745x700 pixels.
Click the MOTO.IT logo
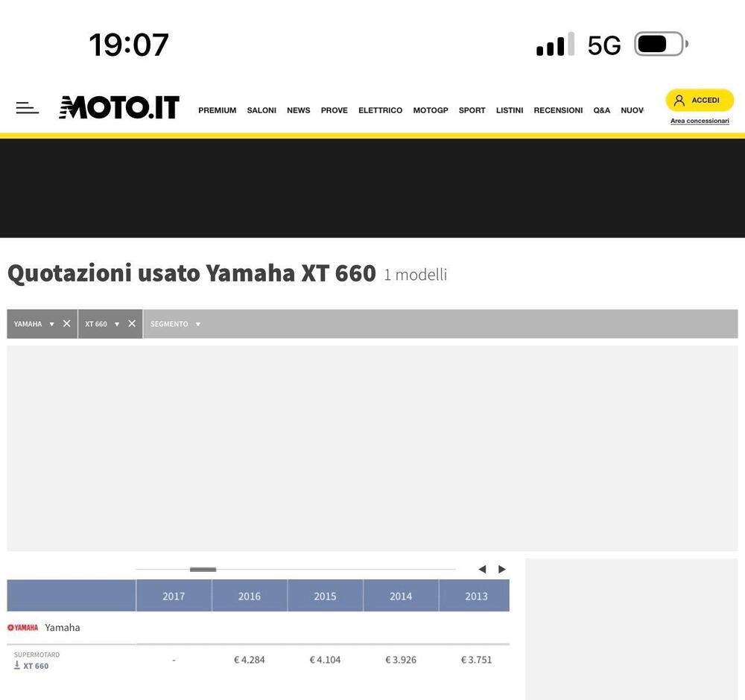118,106
